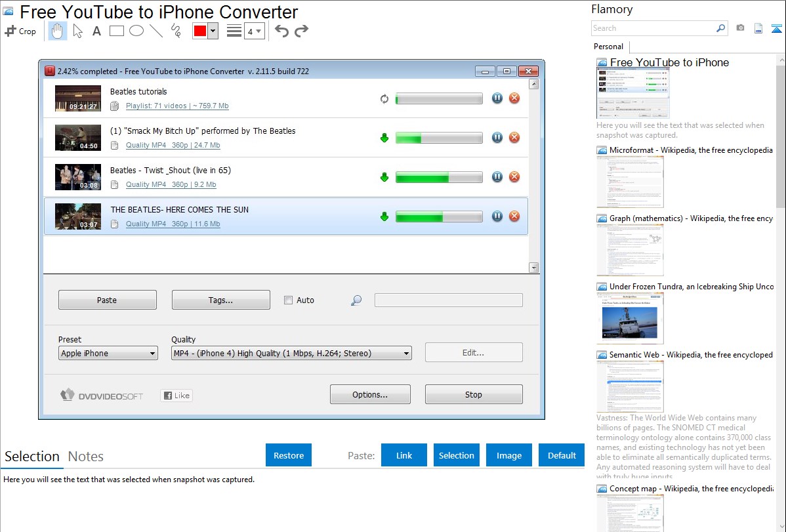The height and width of the screenshot is (532, 786).
Task: Click the red color swatch
Action: [x=200, y=31]
